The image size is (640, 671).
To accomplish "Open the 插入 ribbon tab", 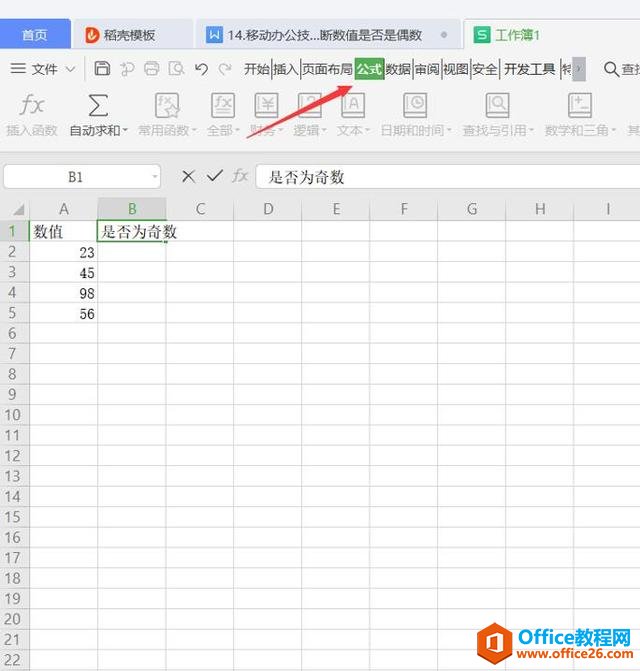I will tap(285, 68).
